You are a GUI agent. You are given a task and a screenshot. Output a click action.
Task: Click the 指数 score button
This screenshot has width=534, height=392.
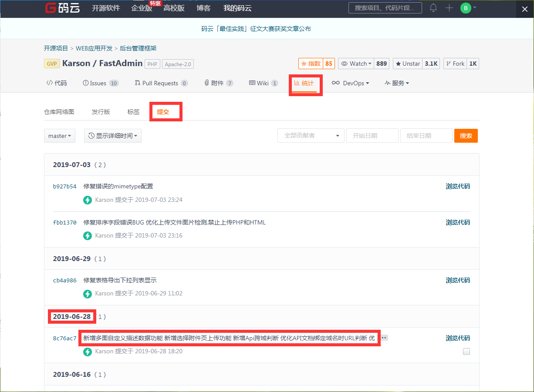click(311, 64)
